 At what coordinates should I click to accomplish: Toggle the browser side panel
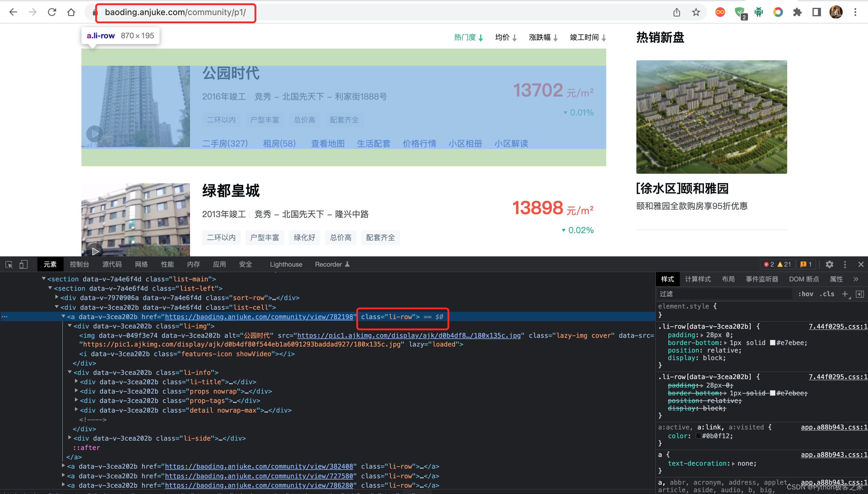(817, 13)
